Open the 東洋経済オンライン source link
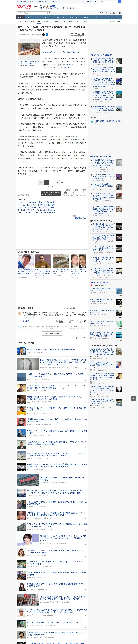138x644 pixels. (x=81, y=218)
